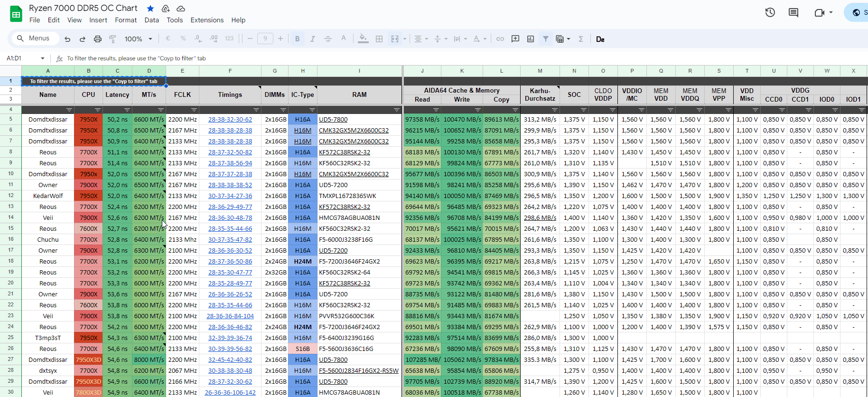Open the Data menu

coord(151,20)
